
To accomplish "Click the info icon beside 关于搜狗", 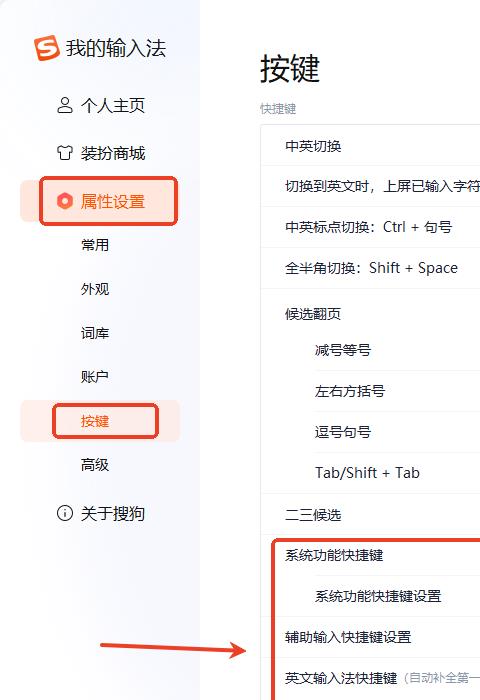I will 65,513.
